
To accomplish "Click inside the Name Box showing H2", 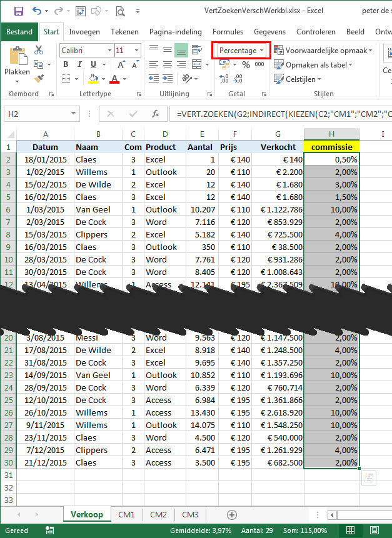I will pos(36,114).
